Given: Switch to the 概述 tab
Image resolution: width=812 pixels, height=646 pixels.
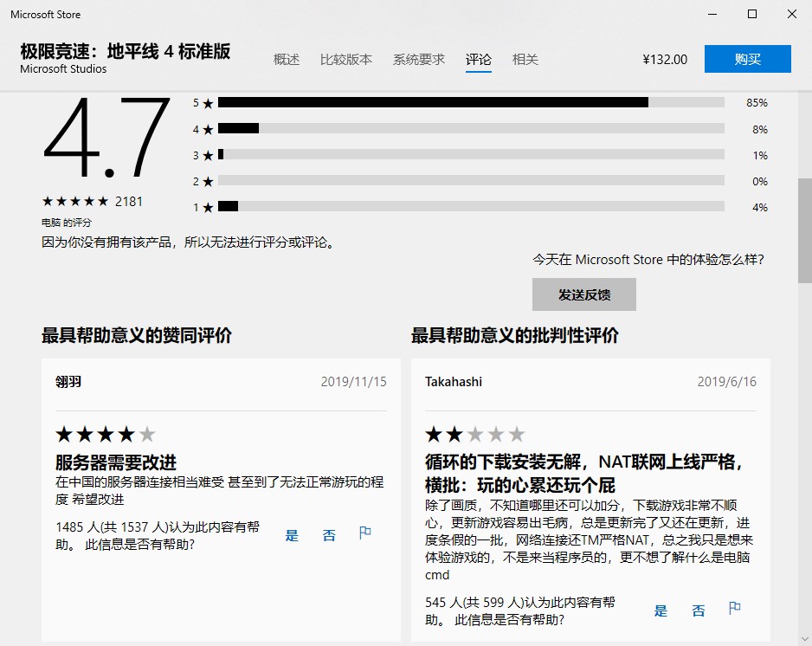Looking at the screenshot, I should pyautogui.click(x=286, y=60).
